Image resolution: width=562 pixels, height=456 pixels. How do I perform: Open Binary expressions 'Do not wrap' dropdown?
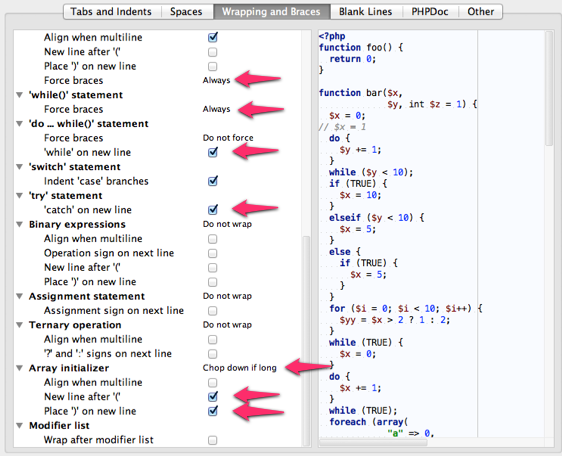click(x=227, y=224)
